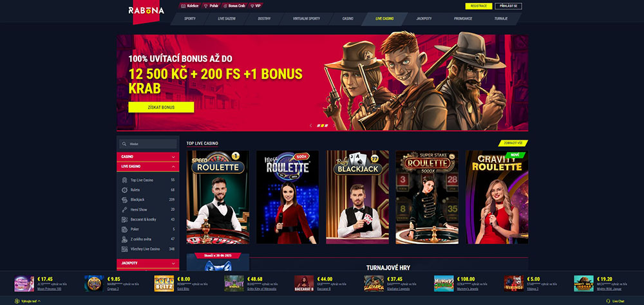The width and height of the screenshot is (644, 305).
Task: Expand the Casino sidebar section
Action: click(x=148, y=156)
